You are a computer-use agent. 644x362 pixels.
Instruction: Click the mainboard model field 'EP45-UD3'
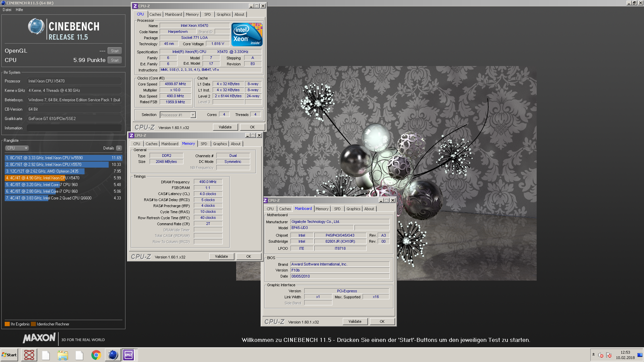pyautogui.click(x=322, y=228)
